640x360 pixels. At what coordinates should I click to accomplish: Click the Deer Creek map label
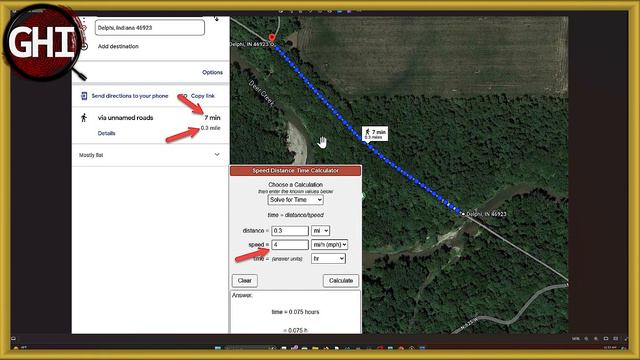click(261, 93)
